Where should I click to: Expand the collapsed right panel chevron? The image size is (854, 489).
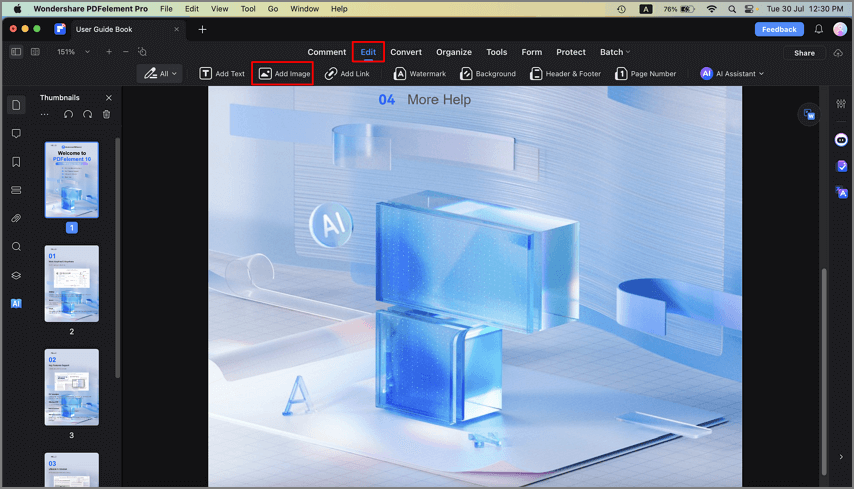pyautogui.click(x=841, y=457)
